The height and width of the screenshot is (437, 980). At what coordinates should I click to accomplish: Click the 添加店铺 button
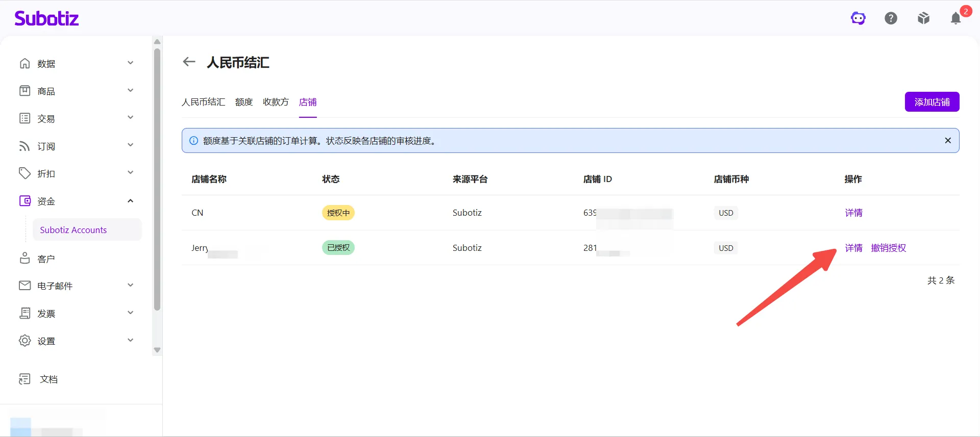point(932,102)
